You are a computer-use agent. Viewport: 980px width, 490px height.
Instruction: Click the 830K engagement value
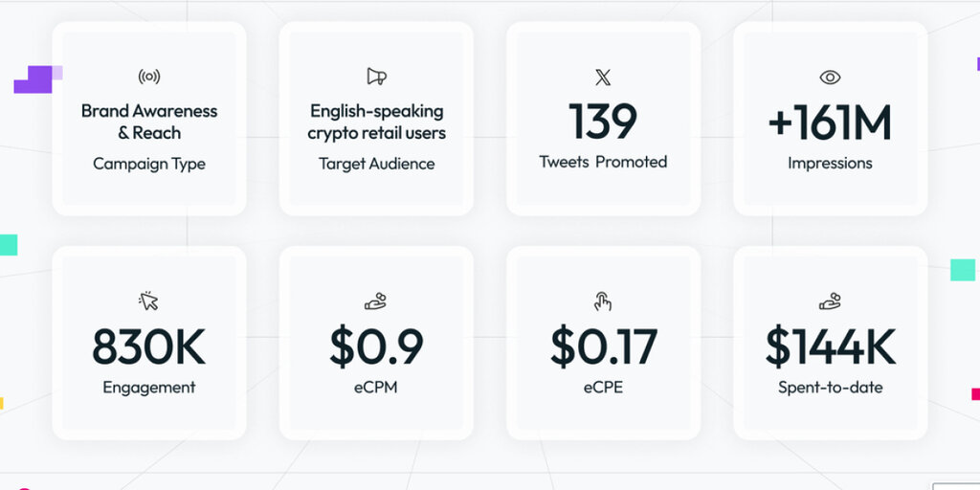[148, 346]
